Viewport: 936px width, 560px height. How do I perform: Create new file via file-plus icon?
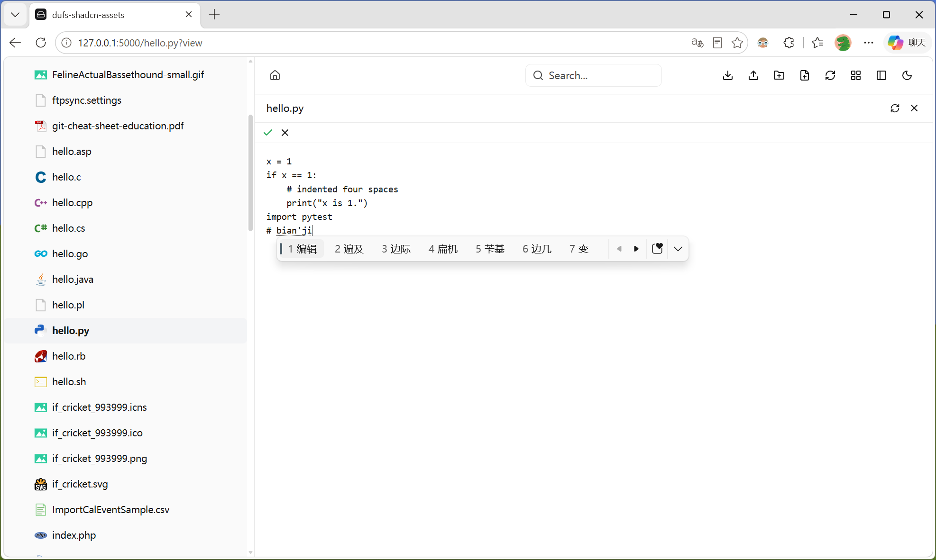(x=805, y=75)
